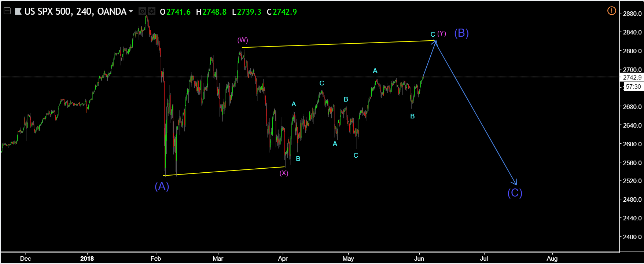Screen dimensions: 644x264
Task: Click the open value 2741.6
Action: [179, 12]
